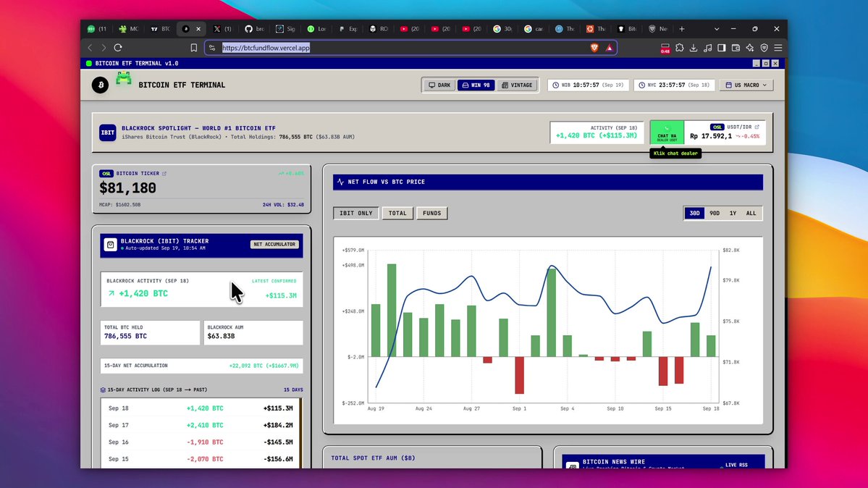868x488 pixels.
Task: Open the Brave VPN shield icon
Action: 764,48
